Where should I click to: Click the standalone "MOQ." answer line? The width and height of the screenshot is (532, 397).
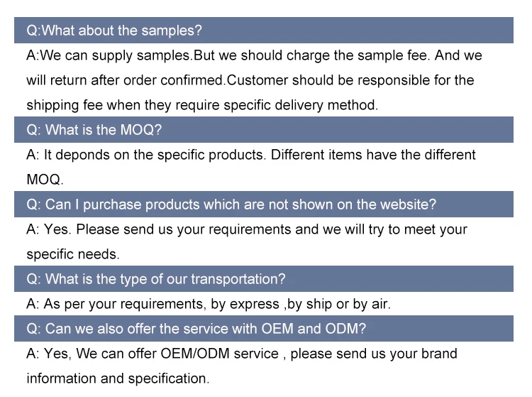tap(45, 180)
